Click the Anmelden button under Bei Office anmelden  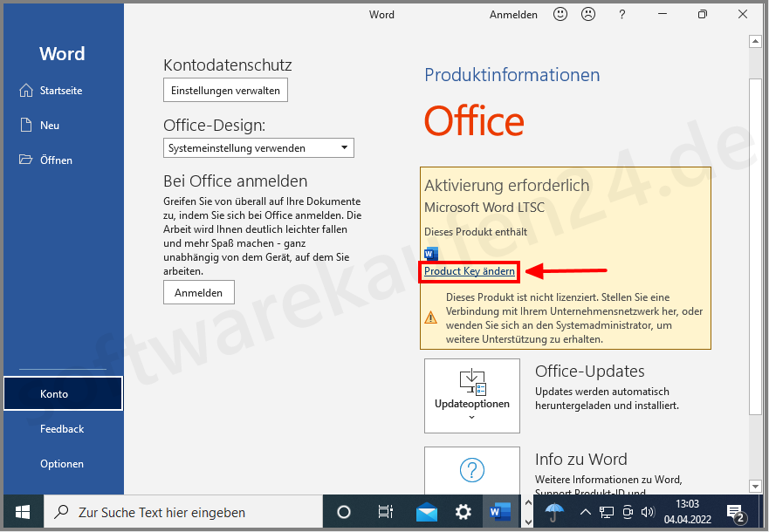pyautogui.click(x=198, y=292)
